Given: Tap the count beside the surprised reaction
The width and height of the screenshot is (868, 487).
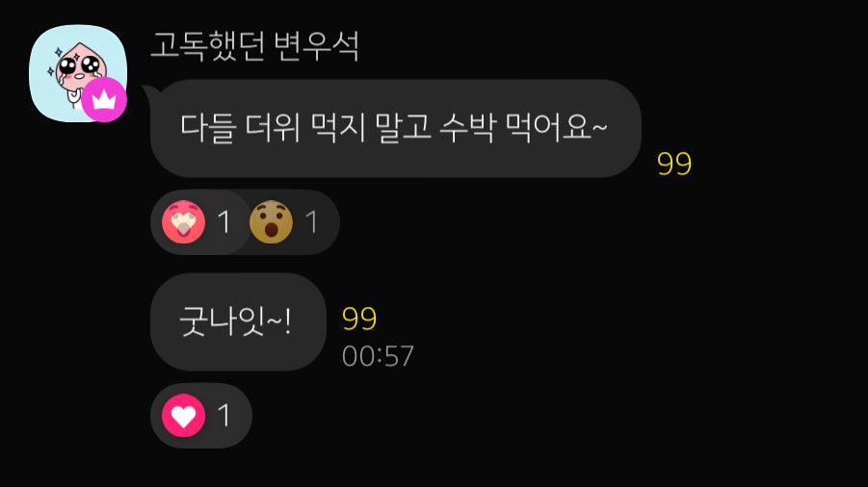Looking at the screenshot, I should click(312, 222).
